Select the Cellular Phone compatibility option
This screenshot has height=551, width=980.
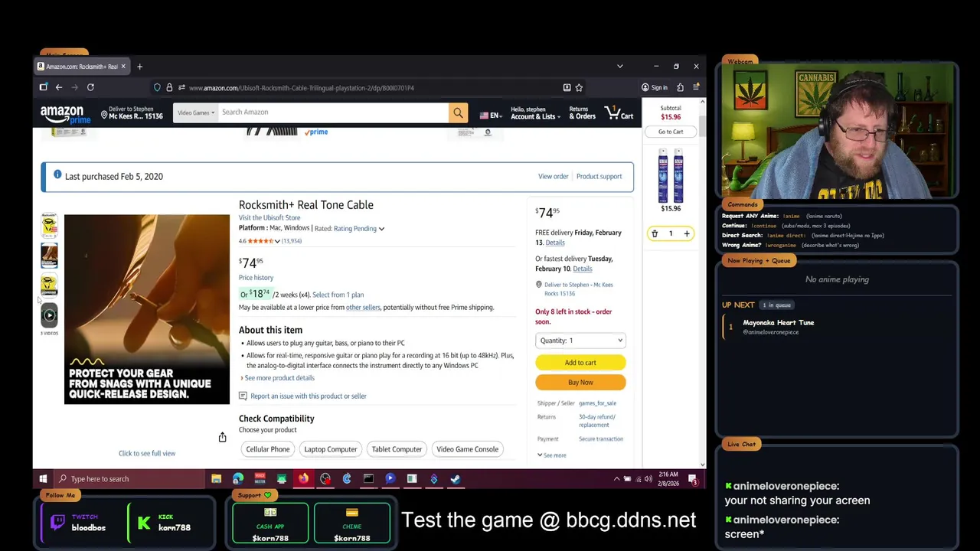click(x=268, y=449)
